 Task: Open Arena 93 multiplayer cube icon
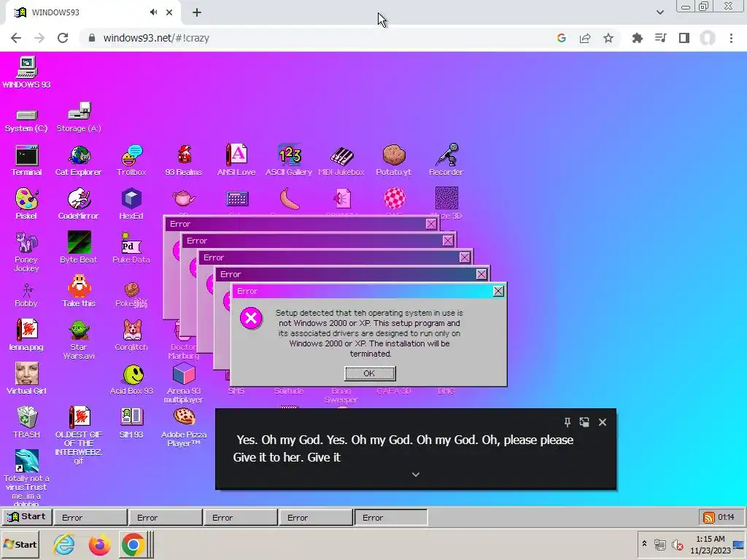pyautogui.click(x=183, y=384)
